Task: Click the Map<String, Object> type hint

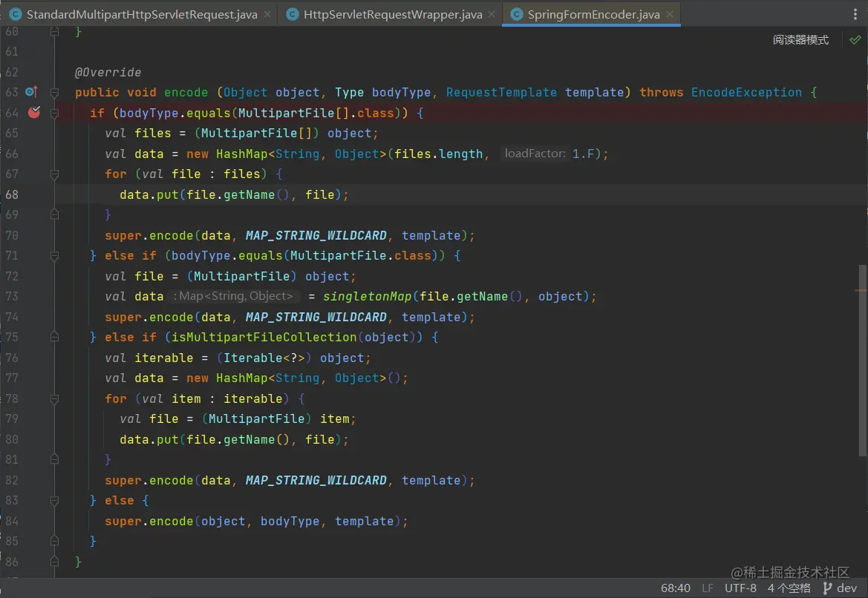Action: point(233,296)
